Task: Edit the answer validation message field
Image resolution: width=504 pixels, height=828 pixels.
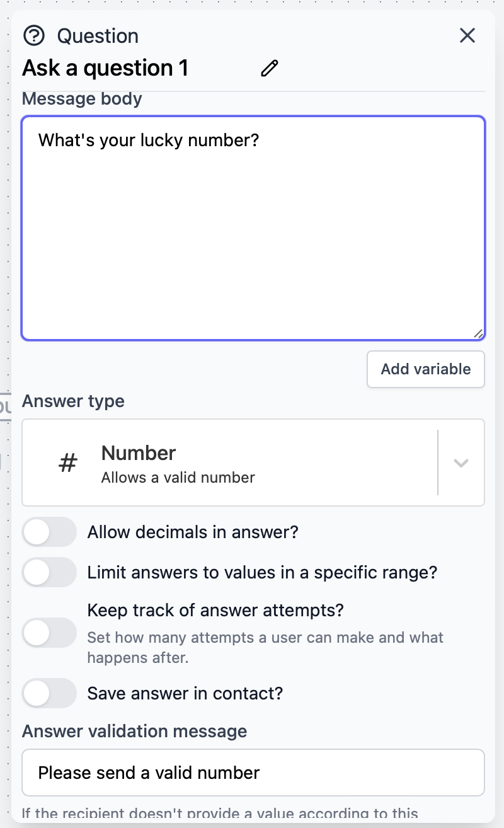Action: pyautogui.click(x=252, y=772)
